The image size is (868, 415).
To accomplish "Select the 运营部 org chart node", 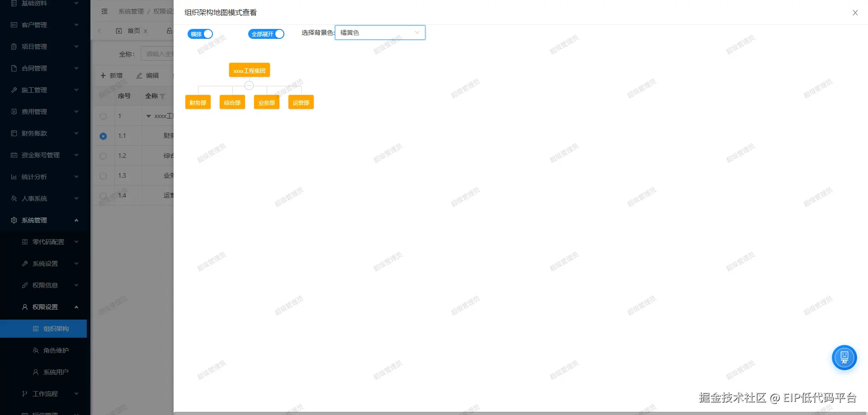I will coord(301,103).
